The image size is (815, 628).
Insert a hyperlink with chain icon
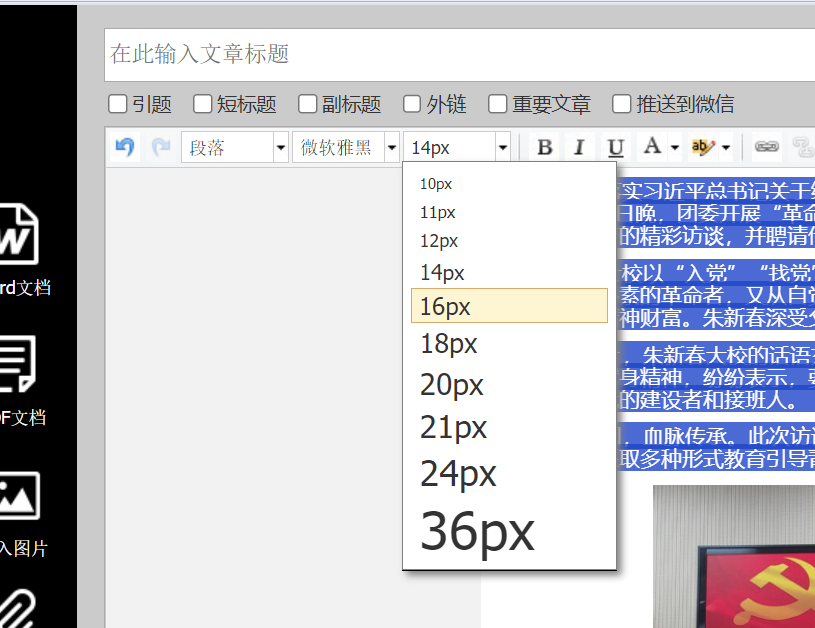click(x=766, y=147)
